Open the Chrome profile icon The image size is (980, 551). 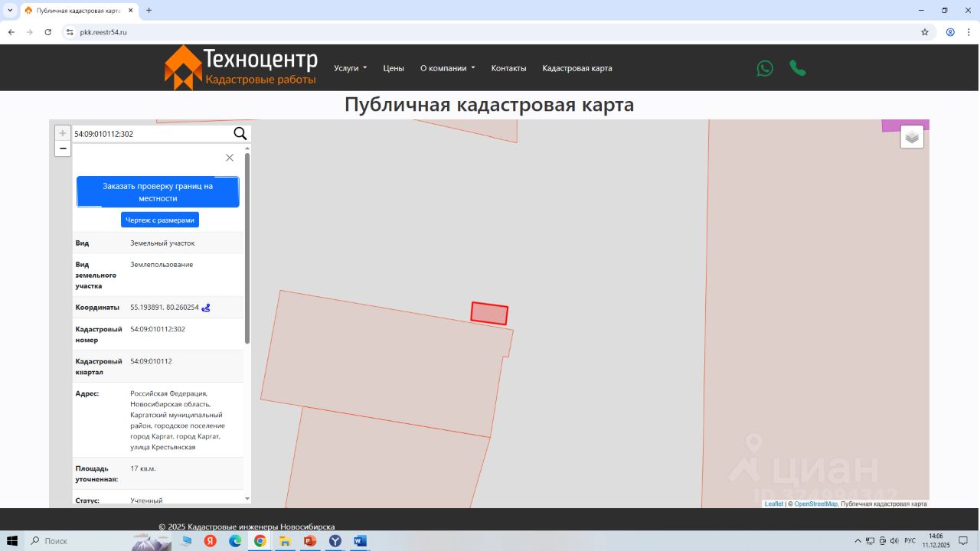click(950, 32)
